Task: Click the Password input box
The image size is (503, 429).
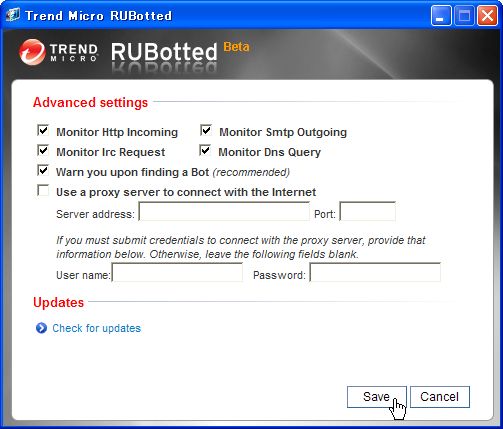Action: coord(375,272)
